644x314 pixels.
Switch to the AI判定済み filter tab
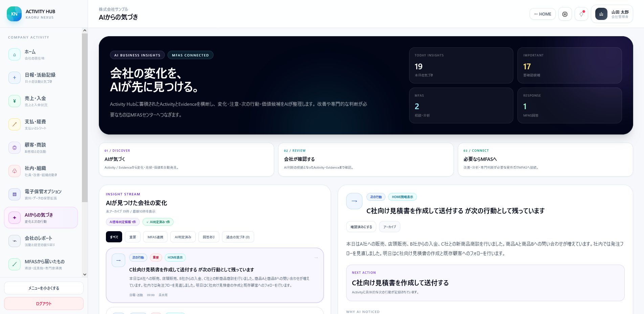[x=183, y=237]
